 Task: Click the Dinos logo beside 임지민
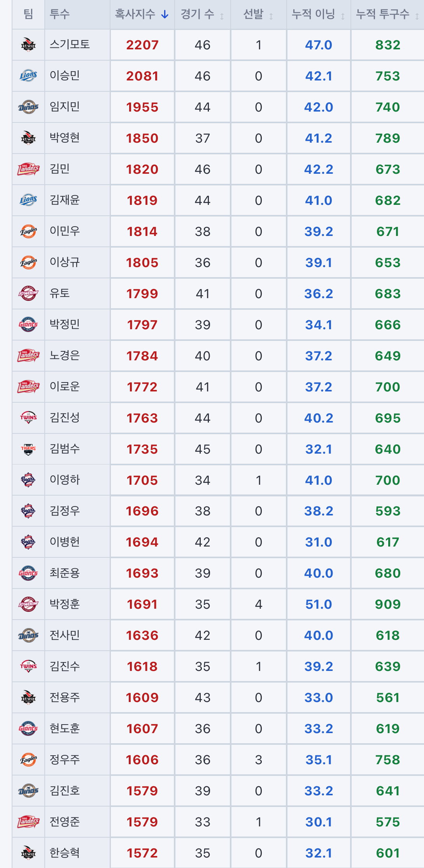(x=28, y=107)
